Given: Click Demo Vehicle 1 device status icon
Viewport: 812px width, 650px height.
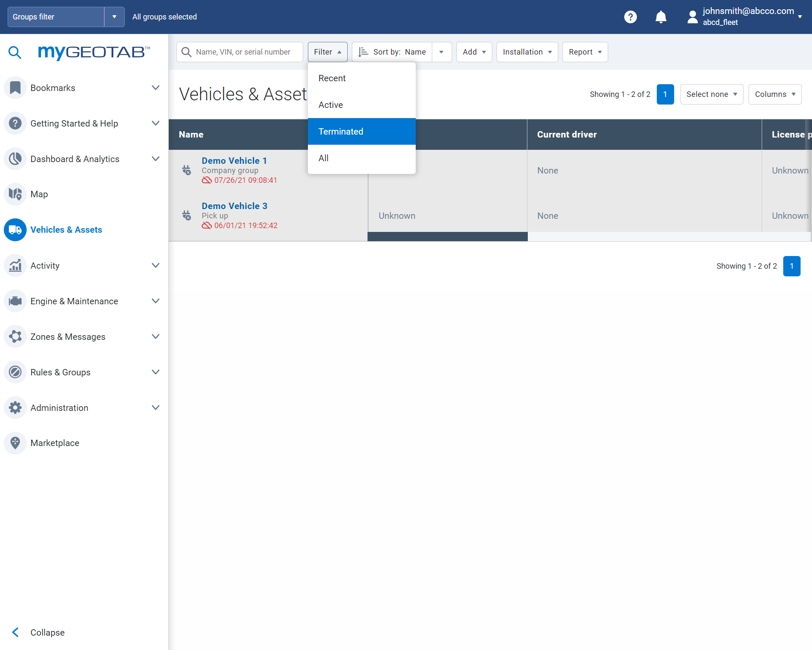Looking at the screenshot, I should click(187, 170).
